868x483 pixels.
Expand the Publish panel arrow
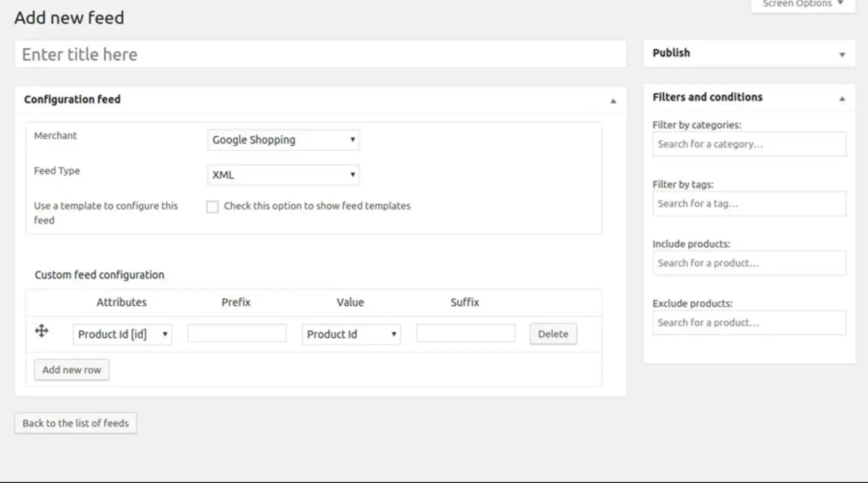pyautogui.click(x=842, y=55)
